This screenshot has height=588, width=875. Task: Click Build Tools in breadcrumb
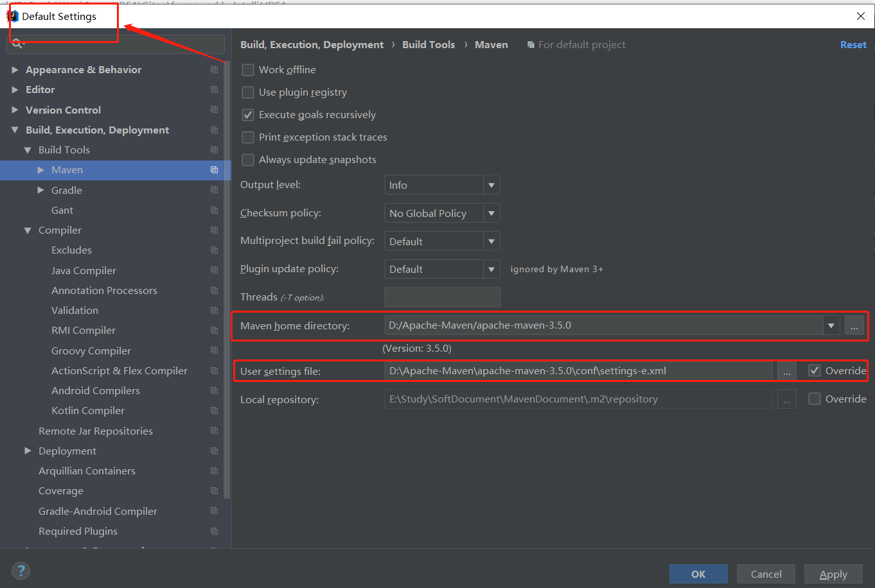pyautogui.click(x=429, y=44)
